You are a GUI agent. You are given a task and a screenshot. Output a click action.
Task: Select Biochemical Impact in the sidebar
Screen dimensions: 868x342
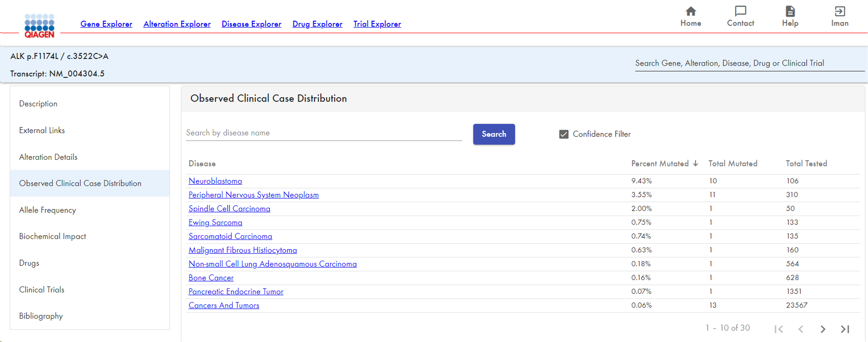point(90,236)
